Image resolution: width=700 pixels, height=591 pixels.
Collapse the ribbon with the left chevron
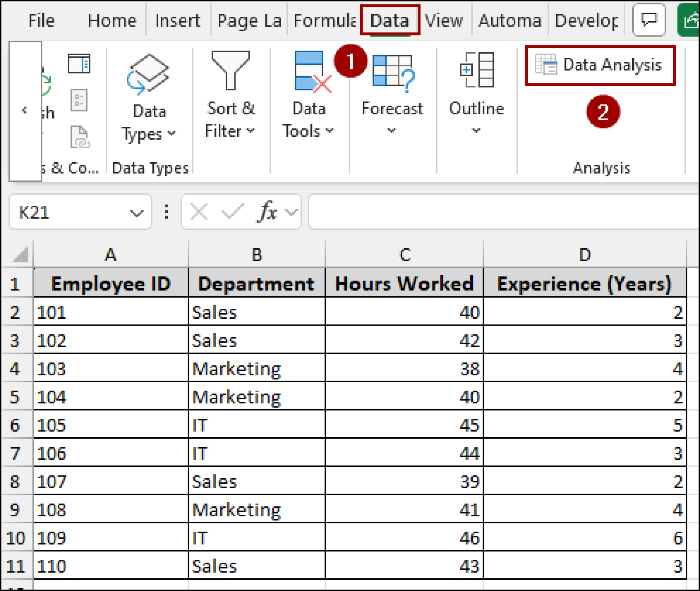tap(25, 110)
